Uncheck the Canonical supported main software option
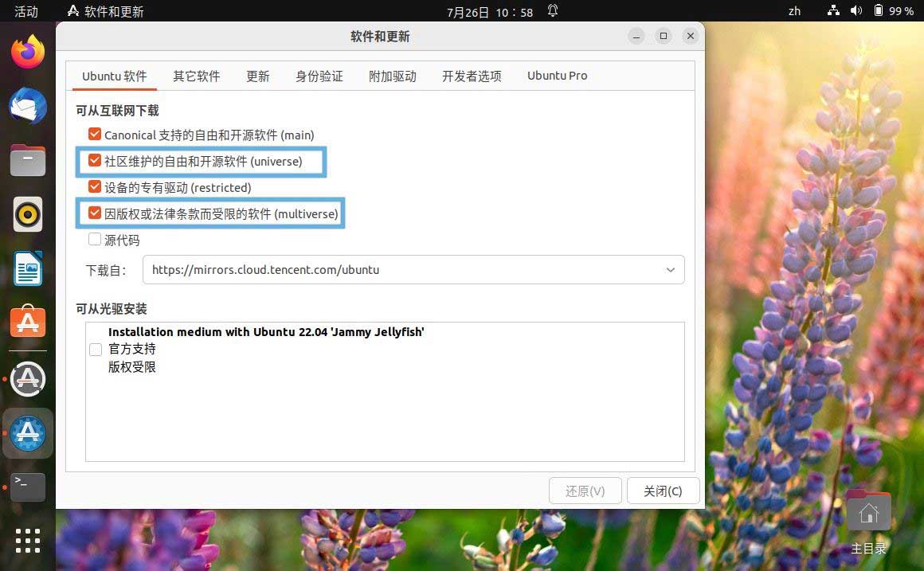 [x=94, y=135]
